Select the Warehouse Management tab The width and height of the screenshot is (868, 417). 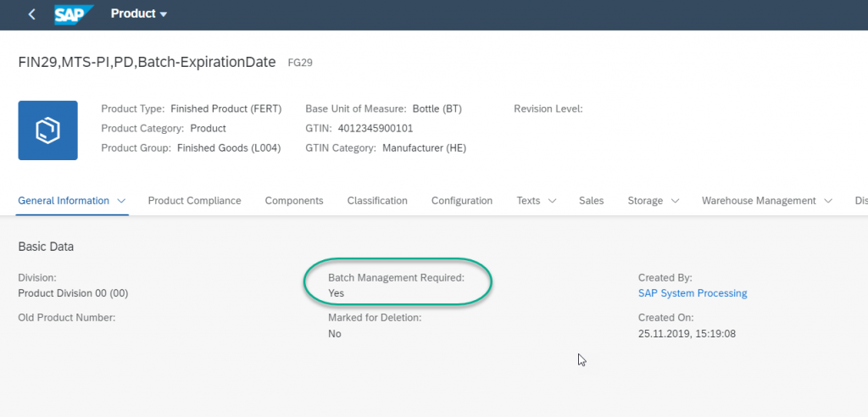point(759,201)
